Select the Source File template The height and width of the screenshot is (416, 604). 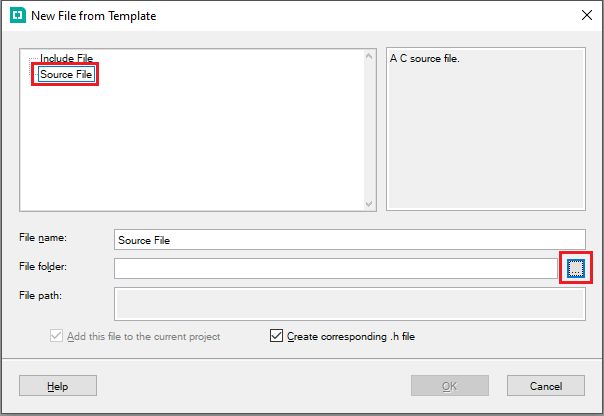(66, 74)
